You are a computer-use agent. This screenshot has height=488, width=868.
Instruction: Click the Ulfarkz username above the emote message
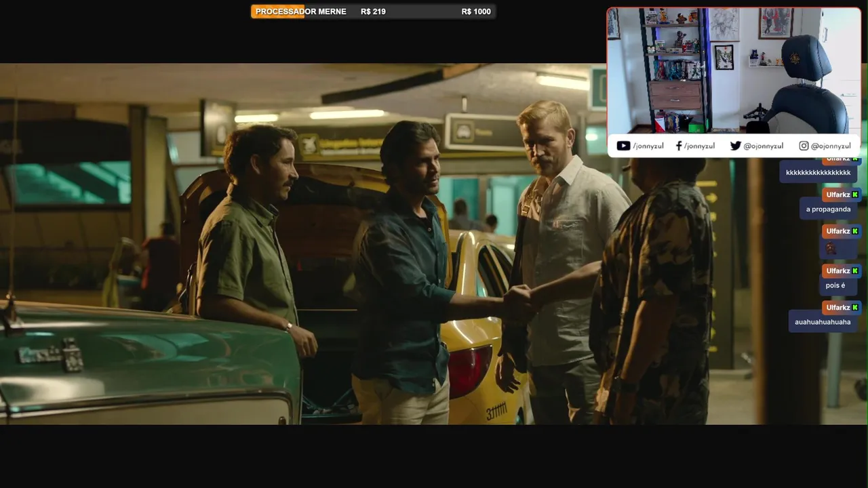[837, 232]
